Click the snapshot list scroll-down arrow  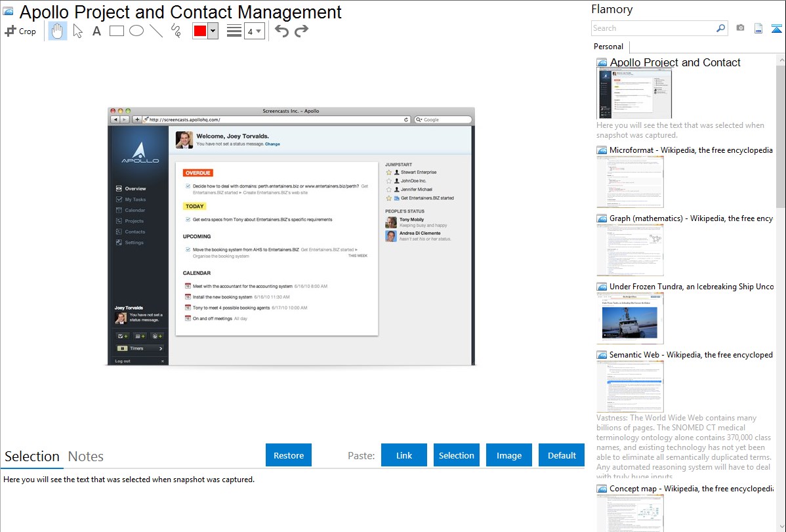[781, 527]
